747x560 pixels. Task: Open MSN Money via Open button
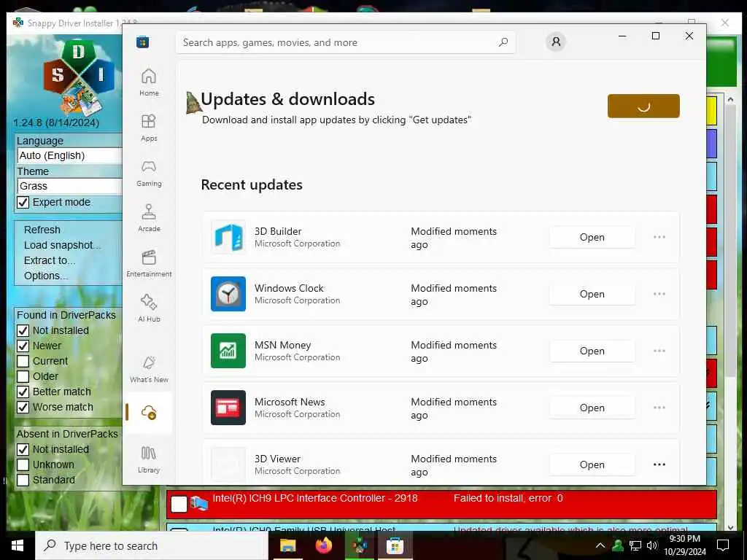coord(592,351)
